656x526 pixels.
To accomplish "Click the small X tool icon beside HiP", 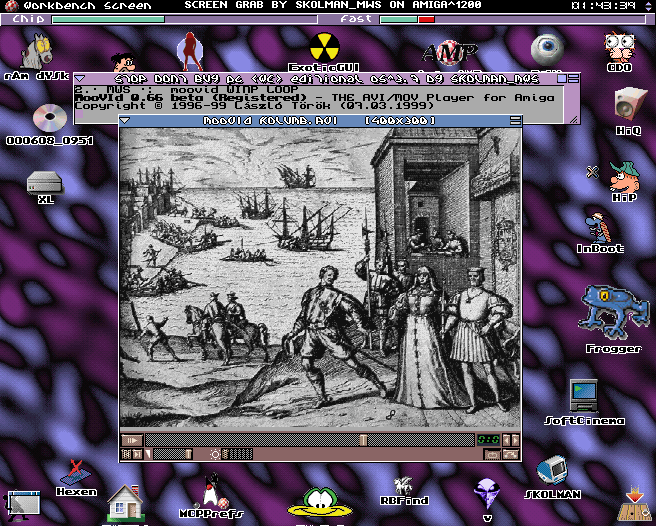I will [592, 172].
